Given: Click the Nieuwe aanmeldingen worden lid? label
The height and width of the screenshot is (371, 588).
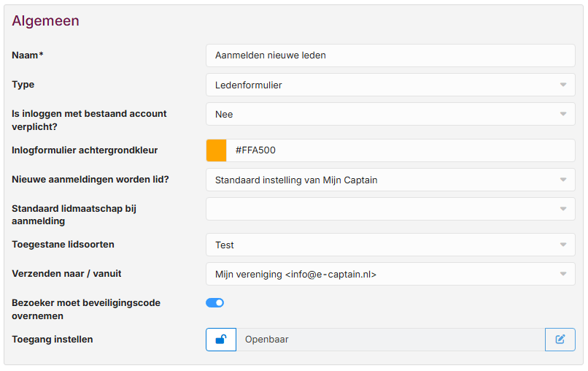Looking at the screenshot, I should (90, 180).
